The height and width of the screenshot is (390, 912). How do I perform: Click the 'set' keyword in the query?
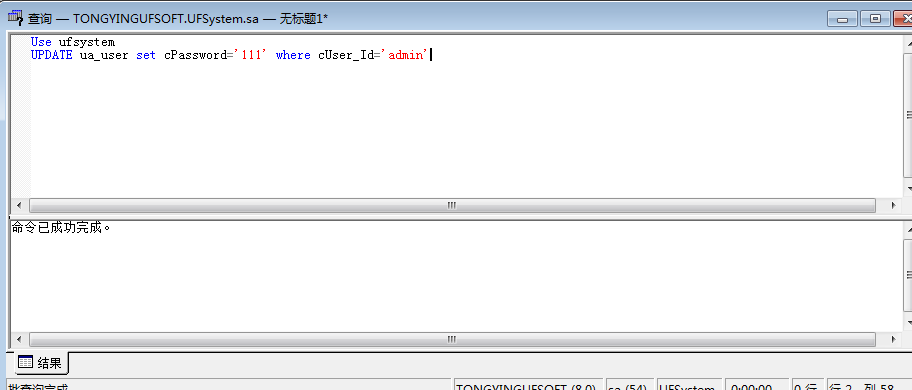tap(146, 55)
